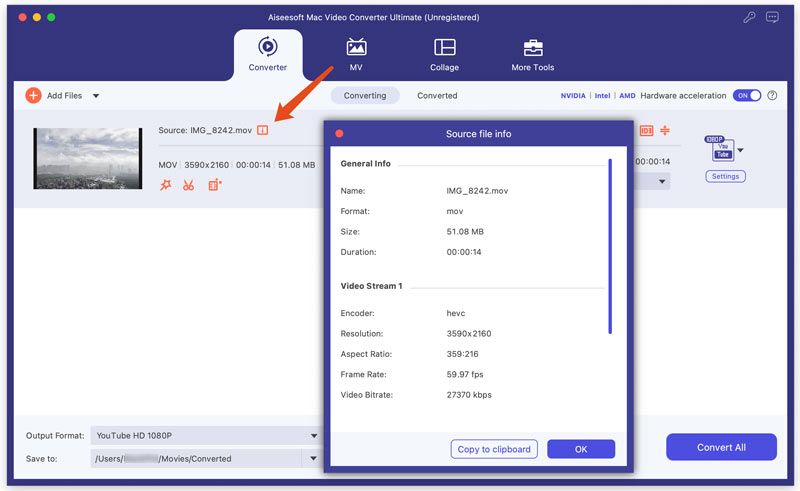Click the resolution value 3590x2160 in dialog

click(x=469, y=334)
